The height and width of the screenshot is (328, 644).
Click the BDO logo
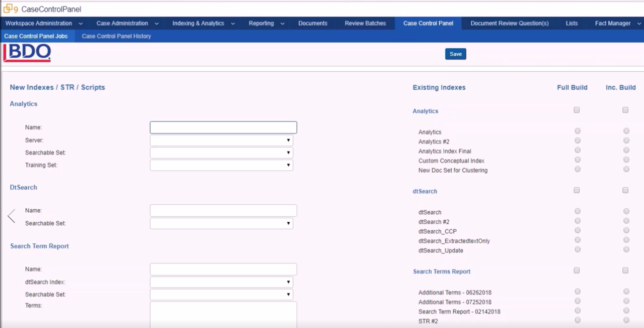[27, 54]
